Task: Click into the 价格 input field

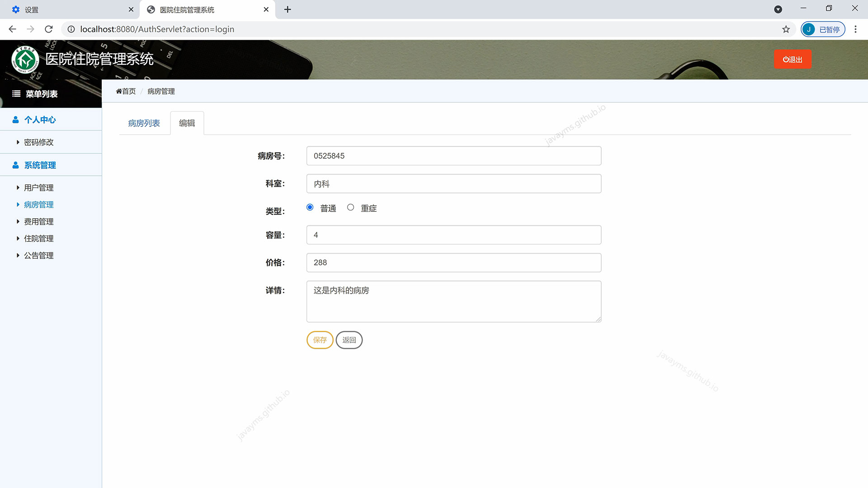Action: pos(453,263)
